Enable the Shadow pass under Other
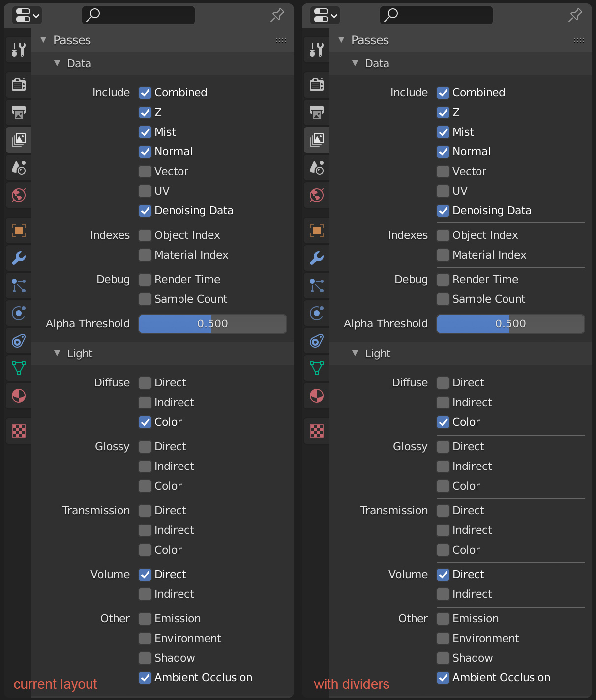 click(x=145, y=658)
